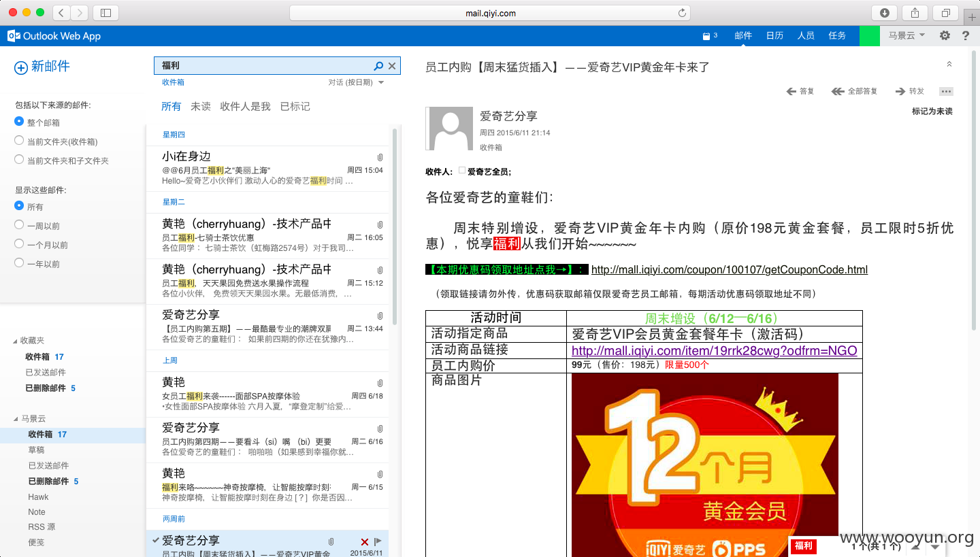Collapse the reading pane header chevron

(x=949, y=64)
